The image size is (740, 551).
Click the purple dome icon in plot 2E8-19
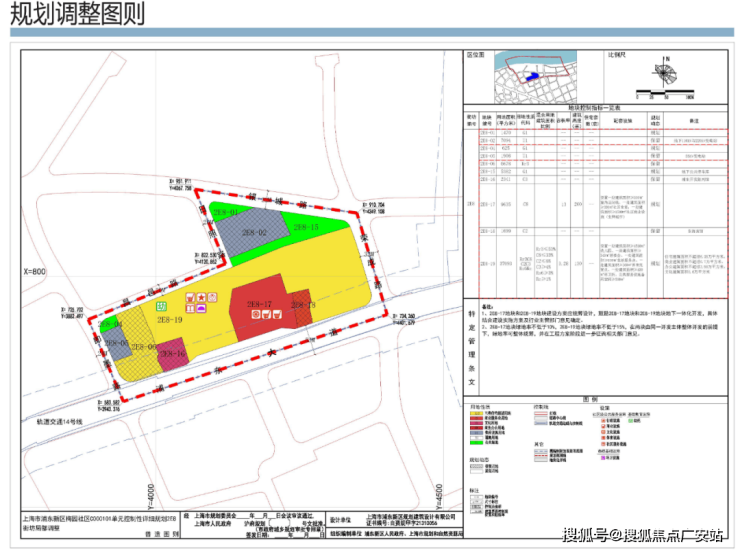(202, 308)
